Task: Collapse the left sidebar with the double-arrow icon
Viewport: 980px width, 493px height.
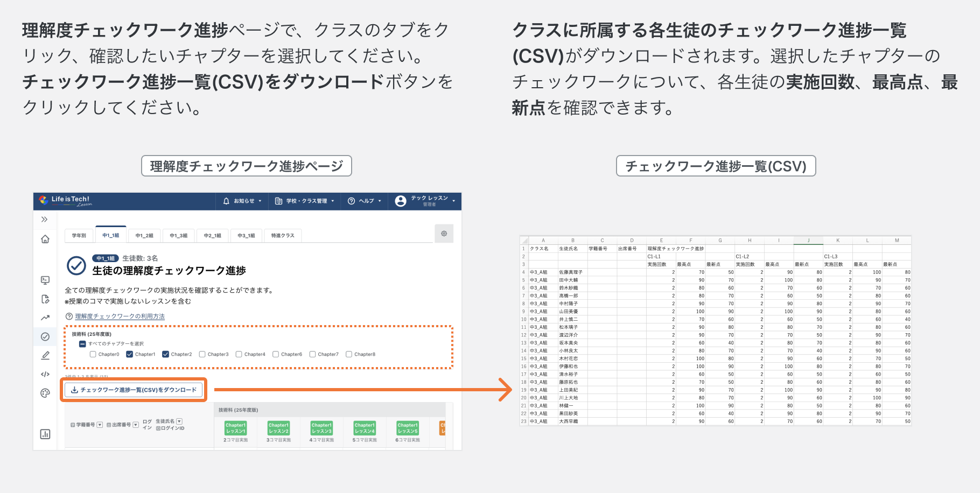Action: click(x=45, y=219)
